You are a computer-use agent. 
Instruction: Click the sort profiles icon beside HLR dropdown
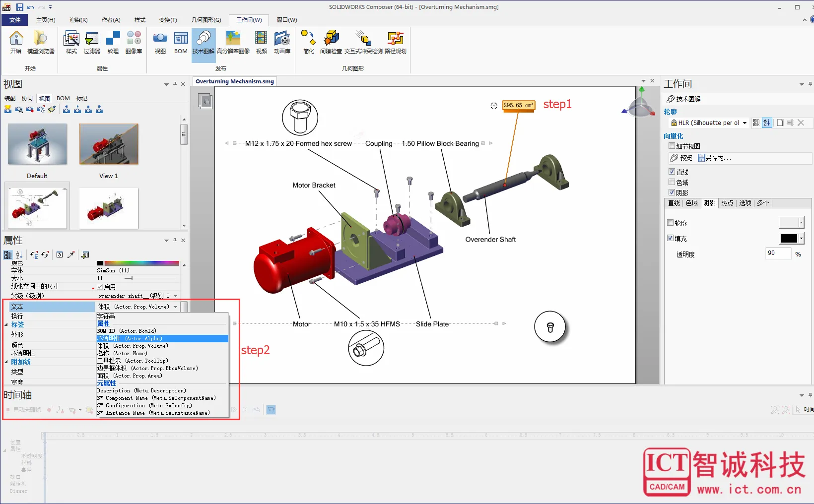pyautogui.click(x=767, y=123)
